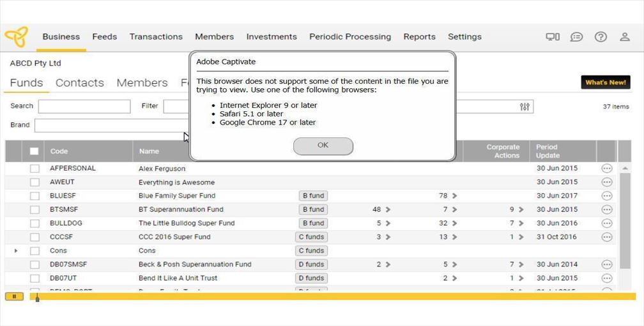
Task: Select Beck & Posh Superannuation Fund name
Action: click(x=195, y=265)
